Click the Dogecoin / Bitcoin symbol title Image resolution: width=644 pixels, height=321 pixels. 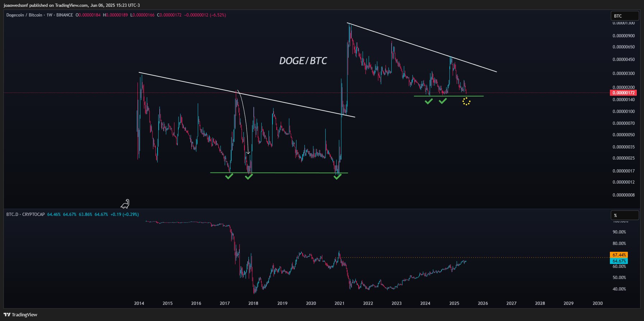24,15
